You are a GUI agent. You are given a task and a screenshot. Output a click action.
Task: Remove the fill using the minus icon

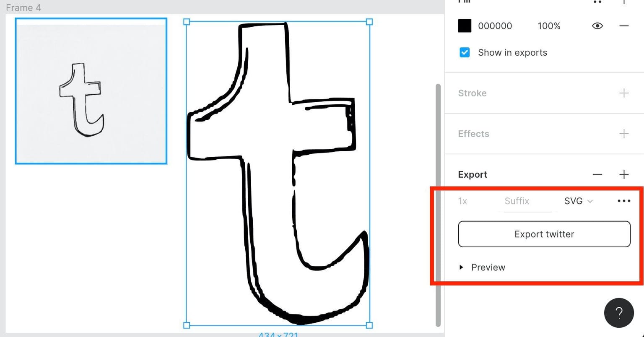coord(624,26)
